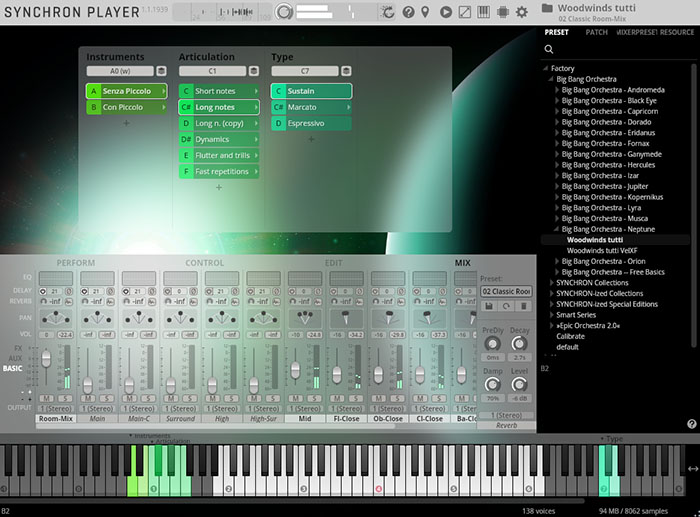Solo the Surround channel
700x517 pixels.
pos(189,398)
